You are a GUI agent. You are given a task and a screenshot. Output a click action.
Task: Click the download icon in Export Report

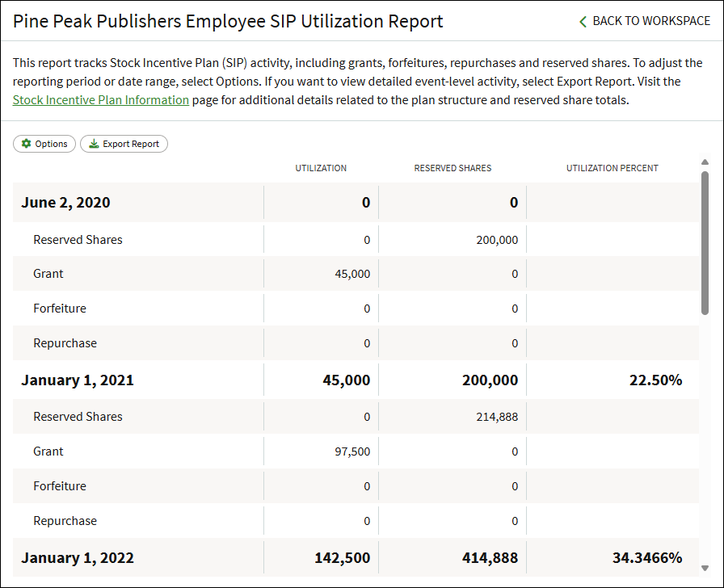coord(94,144)
